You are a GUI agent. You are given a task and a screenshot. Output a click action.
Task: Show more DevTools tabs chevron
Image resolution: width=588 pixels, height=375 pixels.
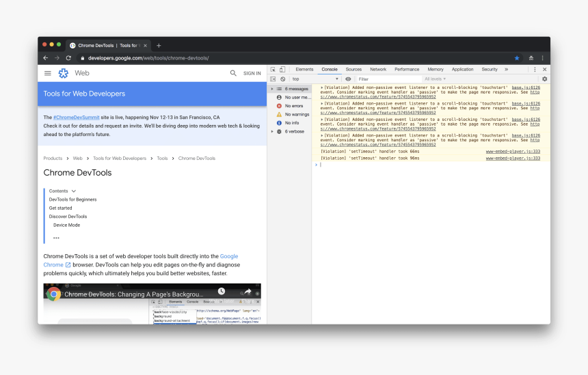click(506, 69)
